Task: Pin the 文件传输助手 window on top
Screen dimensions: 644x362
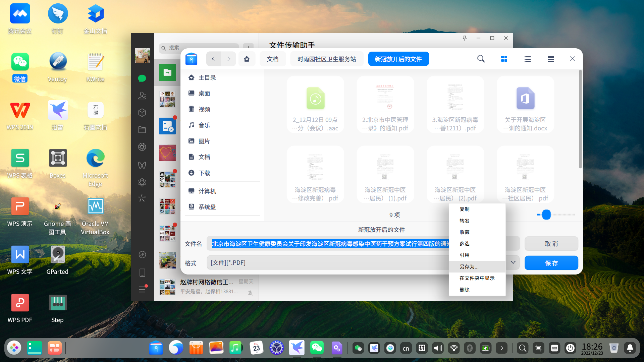Action: coord(465,38)
